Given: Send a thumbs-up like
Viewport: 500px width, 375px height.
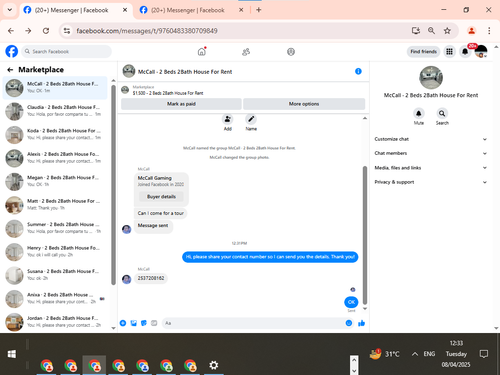Looking at the screenshot, I should pos(361,323).
